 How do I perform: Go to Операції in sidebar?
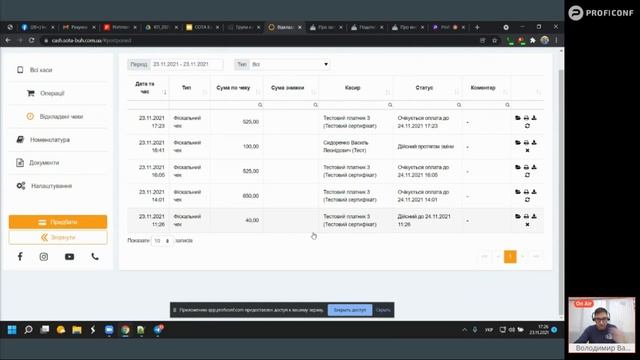[x=52, y=93]
